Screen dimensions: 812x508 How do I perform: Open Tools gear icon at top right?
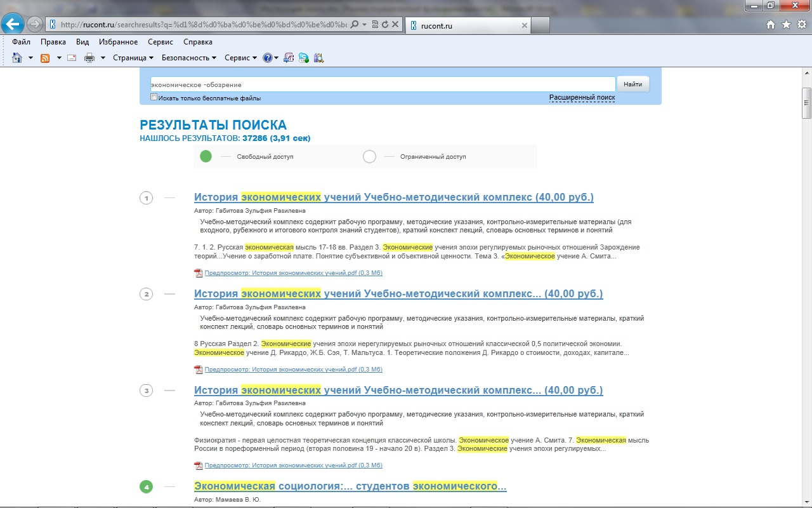coord(801,25)
